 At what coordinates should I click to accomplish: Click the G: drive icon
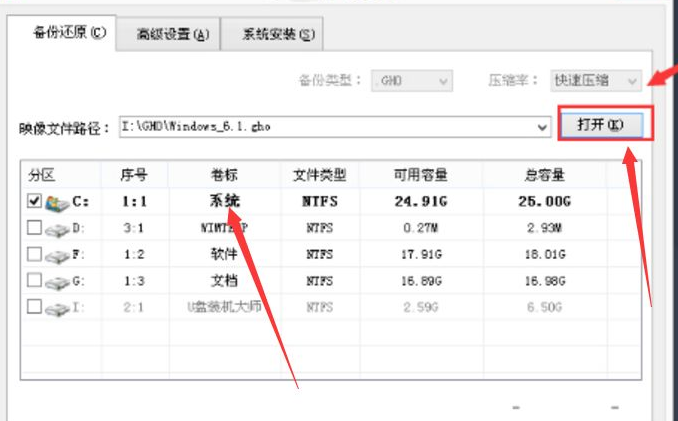click(57, 283)
